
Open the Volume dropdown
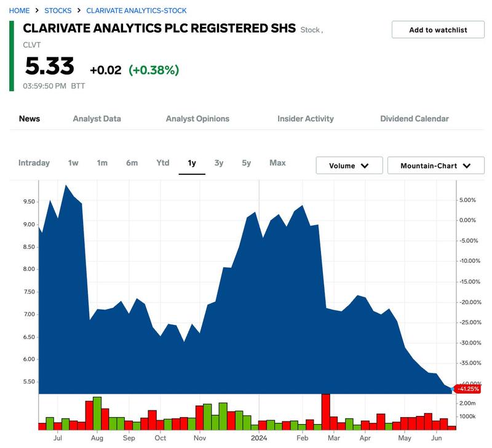click(349, 166)
